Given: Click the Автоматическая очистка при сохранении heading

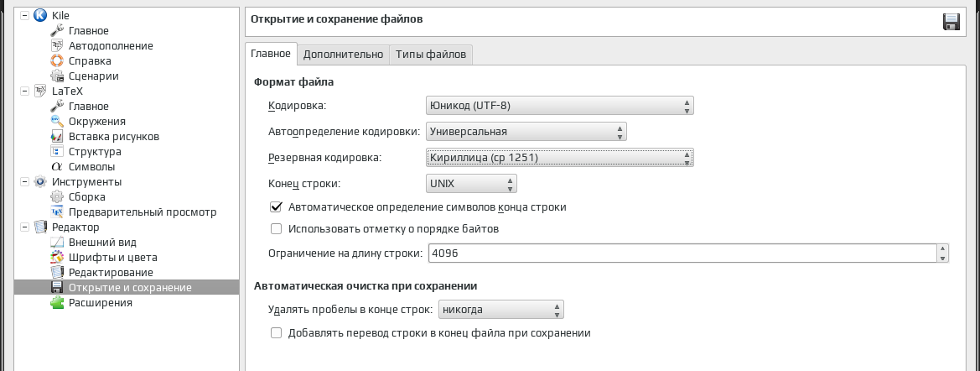Looking at the screenshot, I should [366, 286].
